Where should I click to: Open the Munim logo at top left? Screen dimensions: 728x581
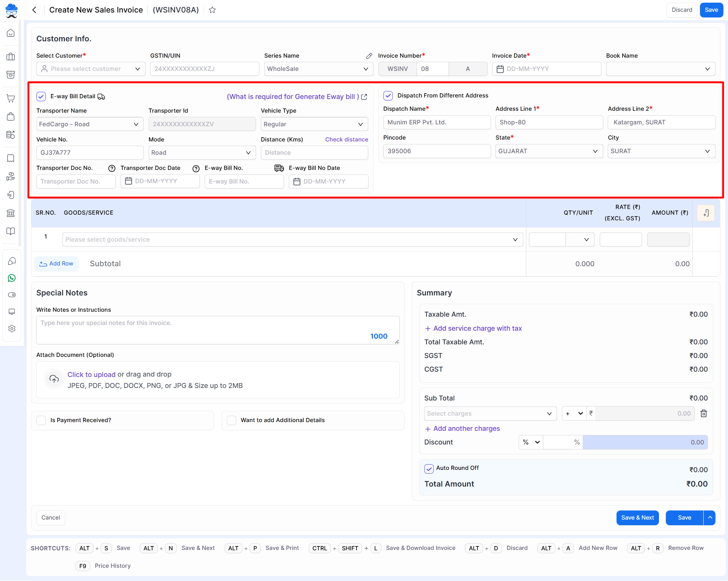[x=12, y=11]
